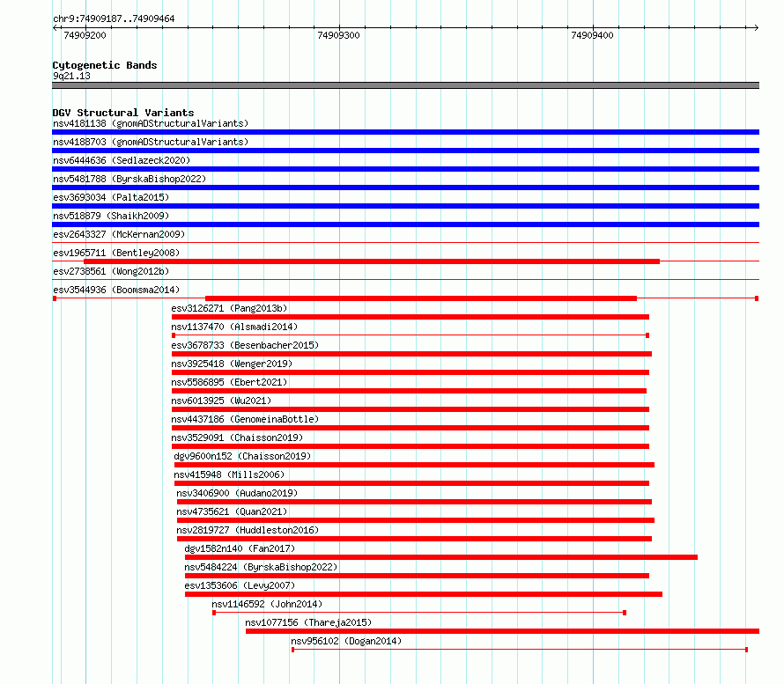Image resolution: width=784 pixels, height=684 pixels.
Task: Click the chr9:74909187..74909464 coordinate label
Action: pyautogui.click(x=114, y=18)
